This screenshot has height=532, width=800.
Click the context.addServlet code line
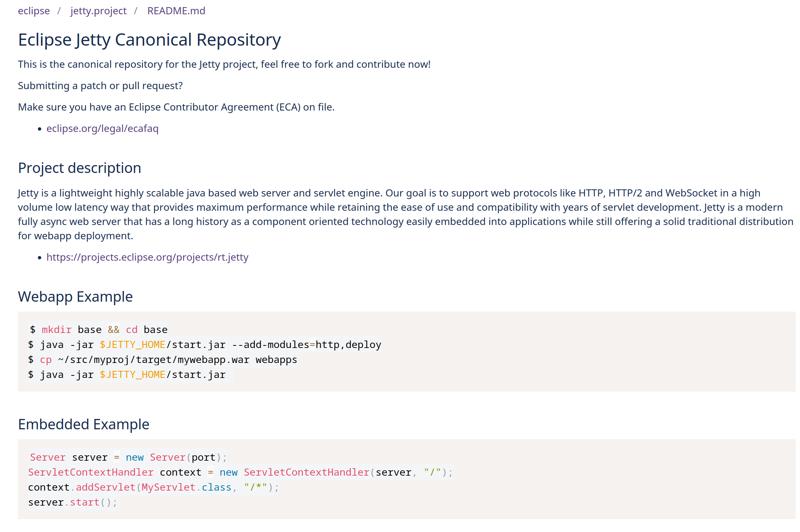click(x=153, y=487)
